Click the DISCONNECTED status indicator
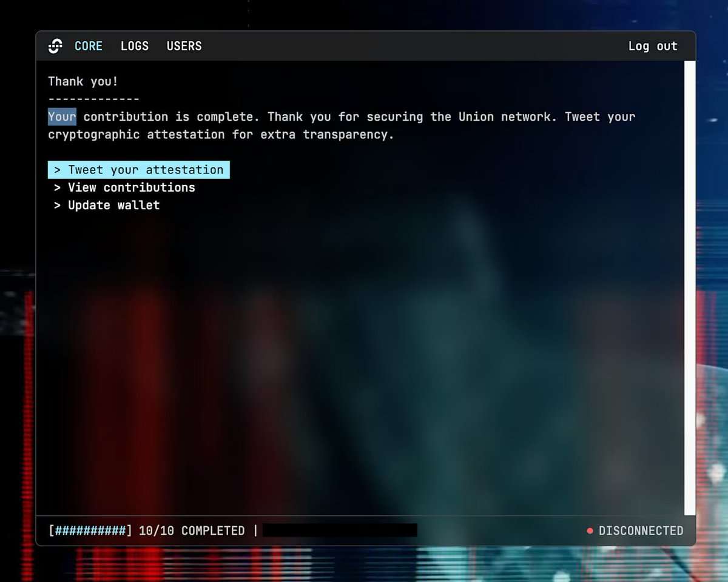Screen dimensions: 728x582 [x=635, y=530]
